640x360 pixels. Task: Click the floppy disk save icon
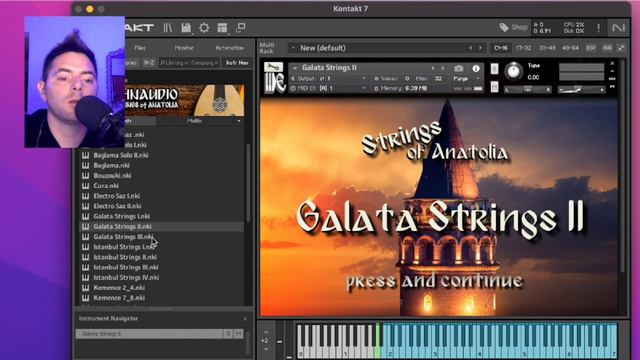186,28
